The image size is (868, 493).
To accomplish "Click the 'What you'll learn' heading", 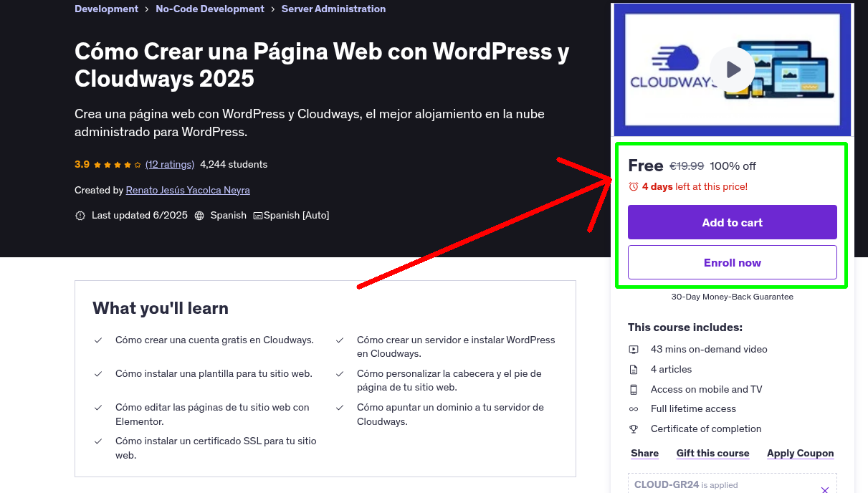I will click(161, 308).
